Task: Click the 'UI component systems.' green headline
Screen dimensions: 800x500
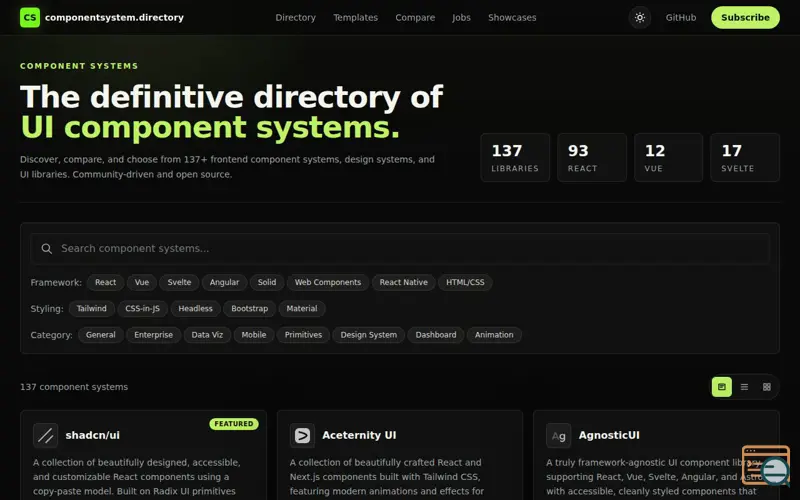Action: point(210,128)
